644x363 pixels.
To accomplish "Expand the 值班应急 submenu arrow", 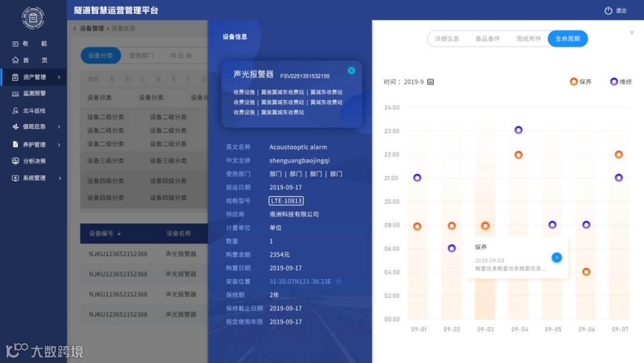I will [59, 127].
